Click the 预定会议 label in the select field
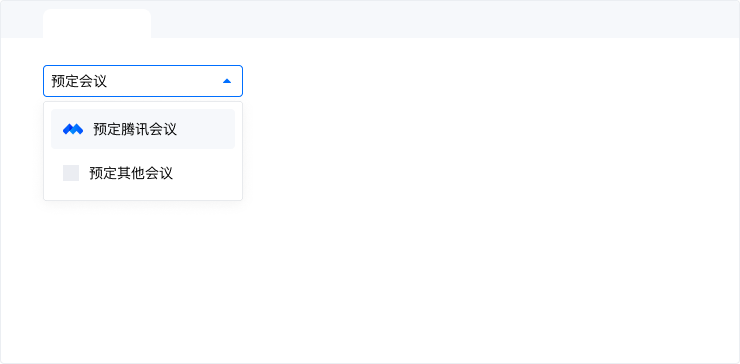This screenshot has height=364, width=740. [x=79, y=81]
